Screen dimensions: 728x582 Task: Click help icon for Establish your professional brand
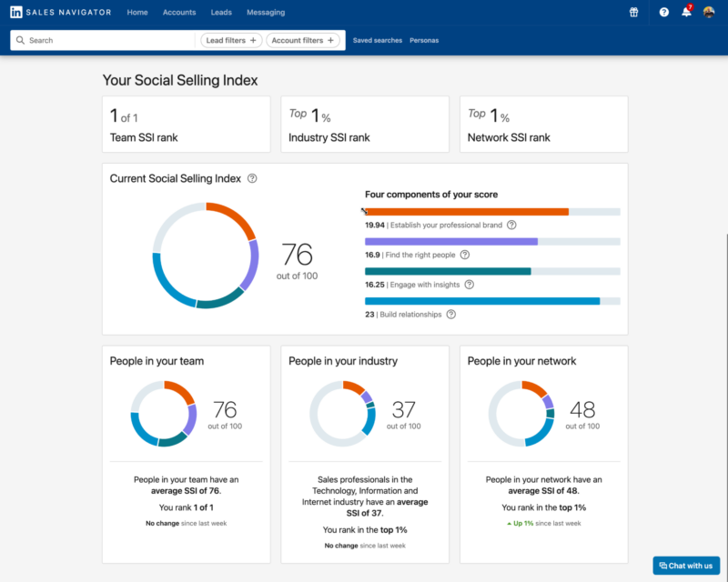pos(511,226)
